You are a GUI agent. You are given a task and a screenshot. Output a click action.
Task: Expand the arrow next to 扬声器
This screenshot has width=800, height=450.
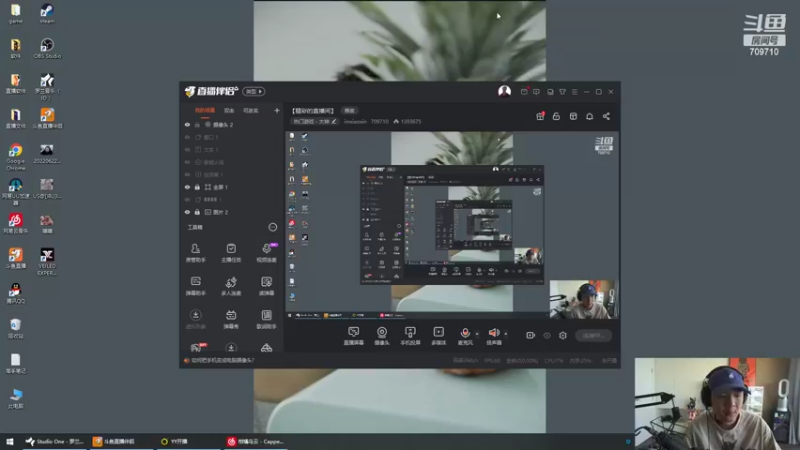tap(506, 334)
